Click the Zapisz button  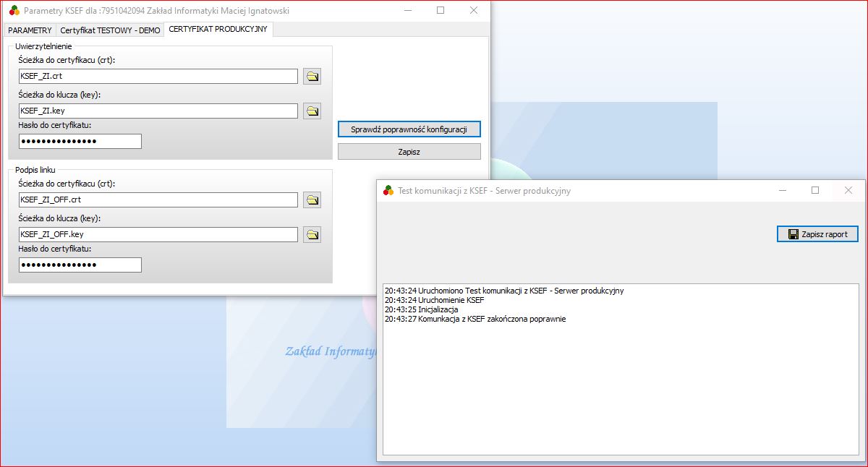coord(409,152)
